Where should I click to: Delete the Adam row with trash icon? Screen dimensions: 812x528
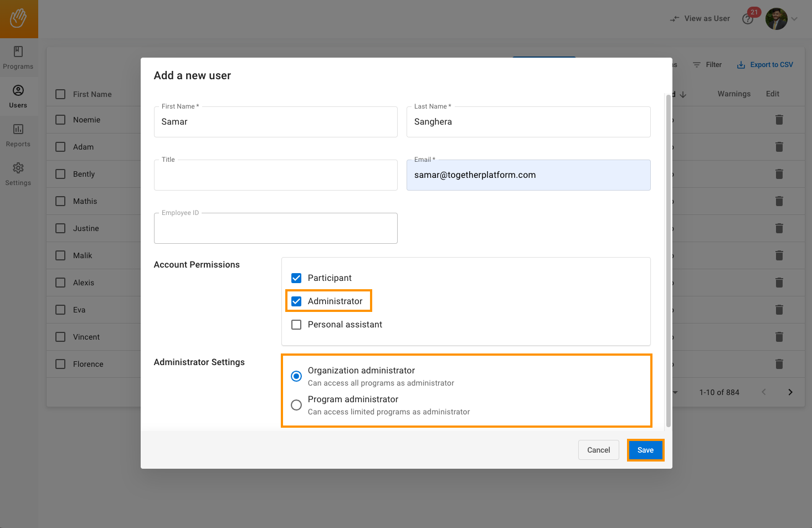tap(779, 147)
